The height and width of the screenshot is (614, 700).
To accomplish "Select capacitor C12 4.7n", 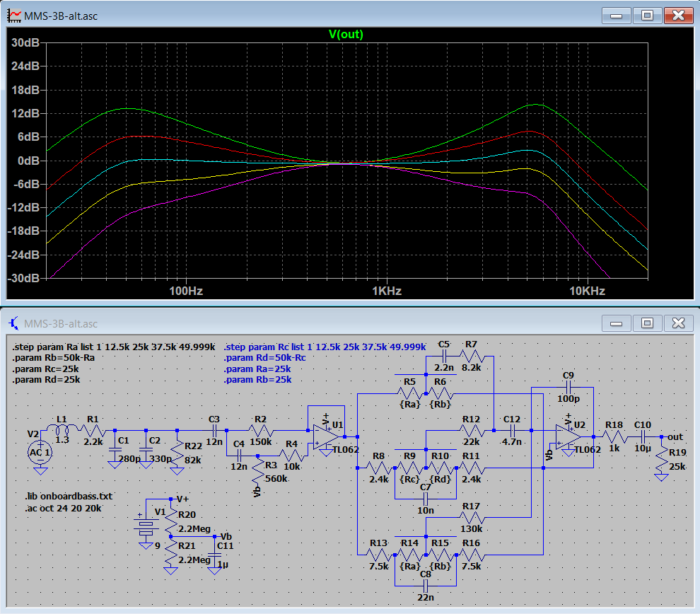I will click(512, 431).
